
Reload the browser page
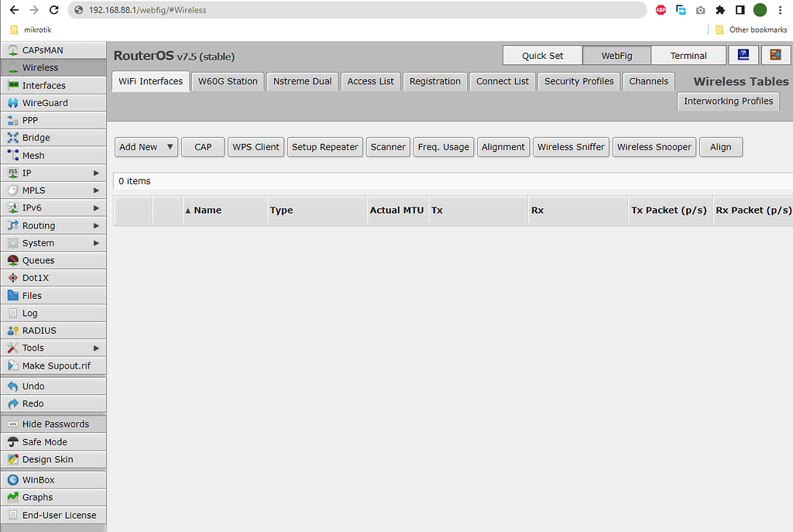coord(54,10)
